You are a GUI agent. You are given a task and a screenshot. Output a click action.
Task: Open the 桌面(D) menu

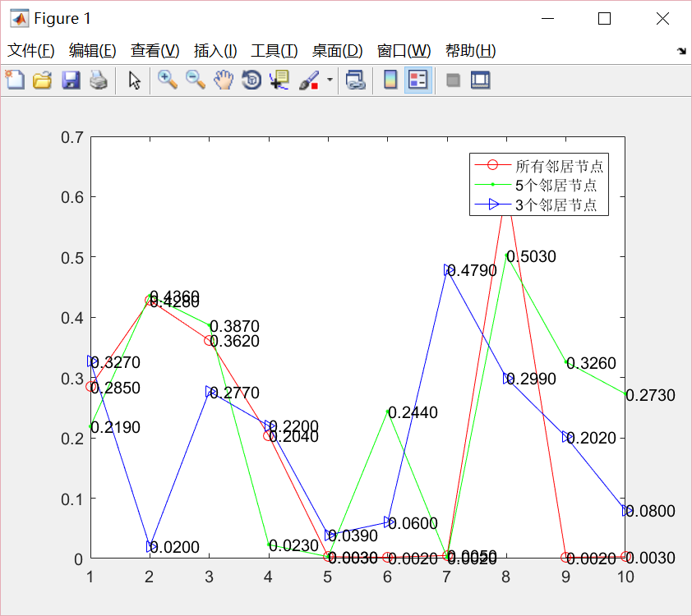(337, 51)
